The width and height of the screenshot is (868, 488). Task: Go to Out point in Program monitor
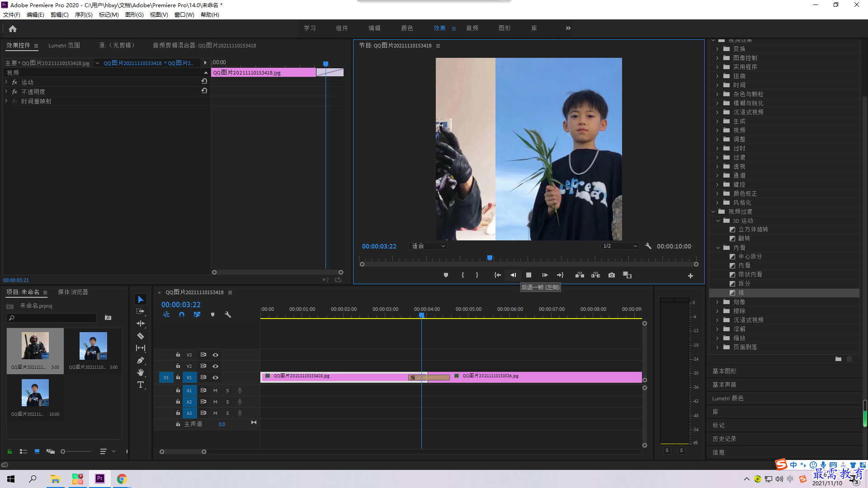tap(560, 275)
